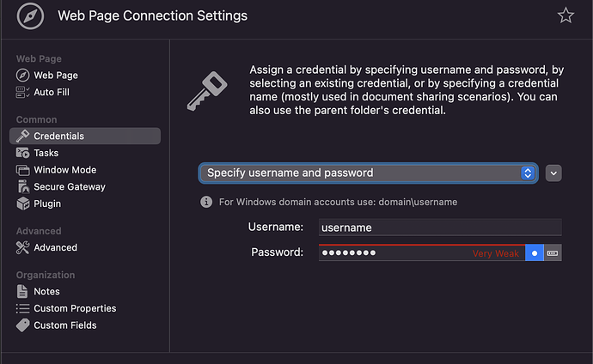Expand the chevron button beside credential dropdown
Viewport: 593px width, 364px height.
[x=553, y=173]
